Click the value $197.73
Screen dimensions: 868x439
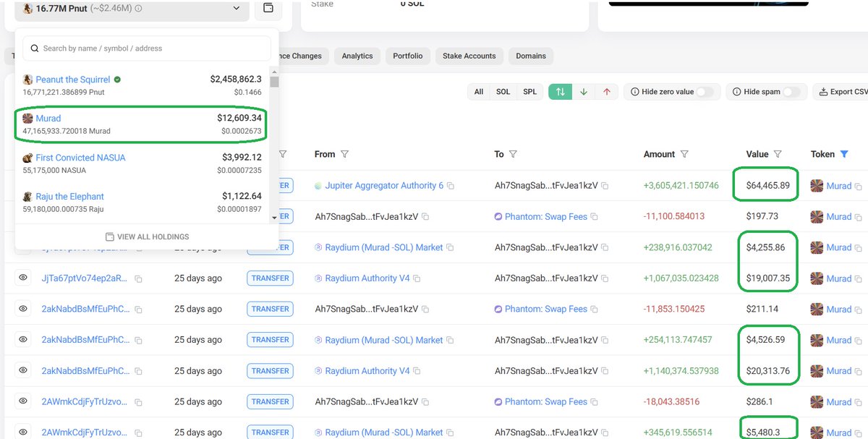tap(762, 216)
